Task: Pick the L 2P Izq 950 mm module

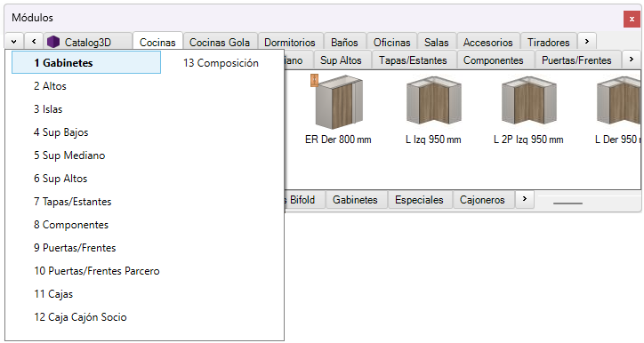Action: click(528, 101)
